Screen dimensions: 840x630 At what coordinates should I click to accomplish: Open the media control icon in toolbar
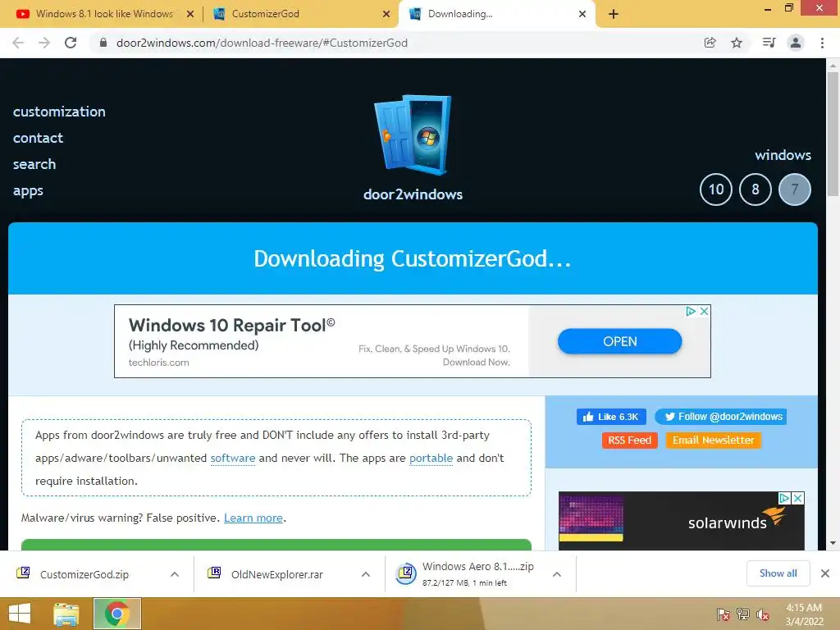(769, 43)
